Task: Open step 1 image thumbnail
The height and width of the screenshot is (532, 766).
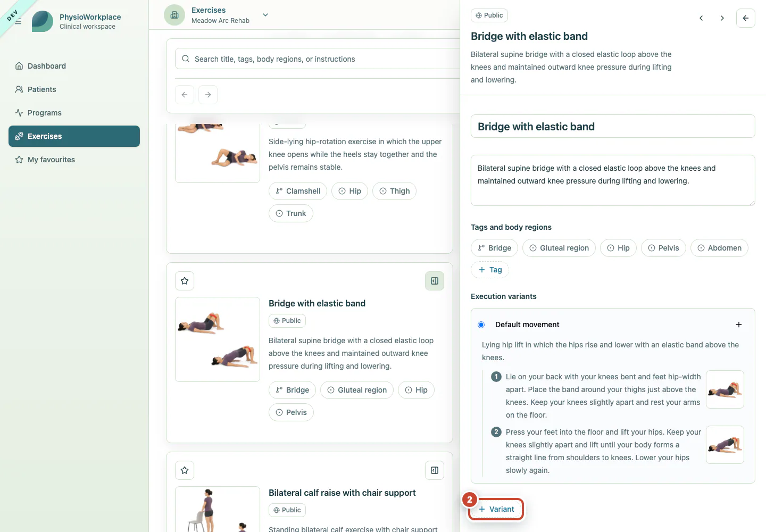Action: click(725, 389)
